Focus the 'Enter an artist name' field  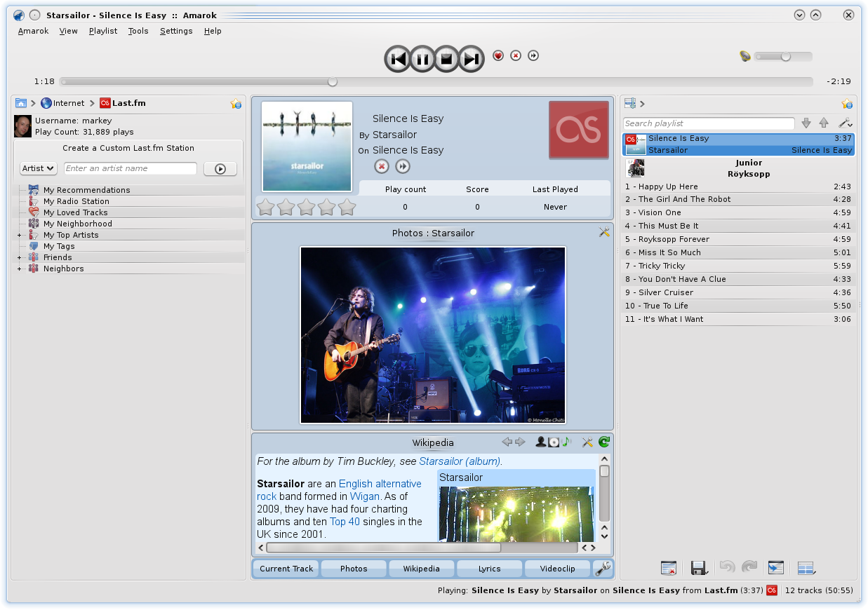tap(131, 168)
